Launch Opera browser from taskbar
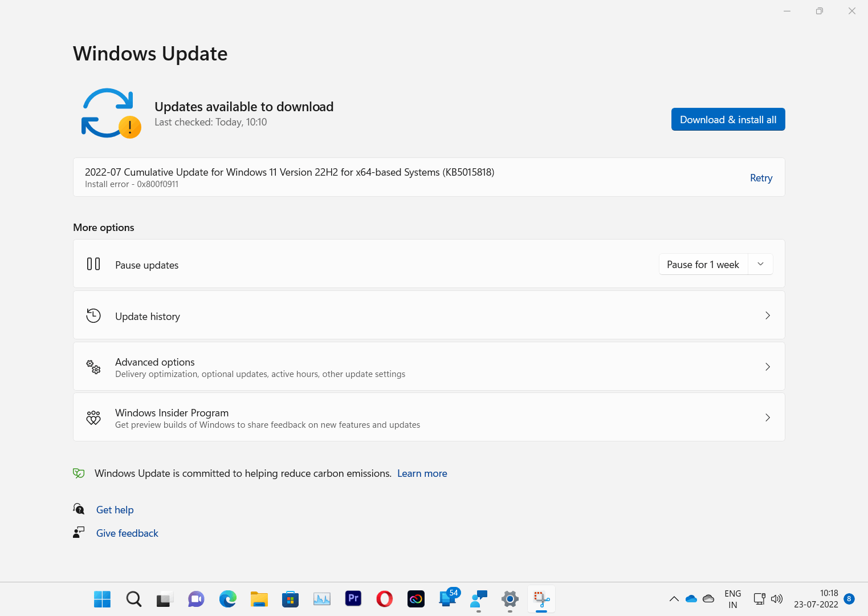Viewport: 868px width, 616px height. [385, 599]
